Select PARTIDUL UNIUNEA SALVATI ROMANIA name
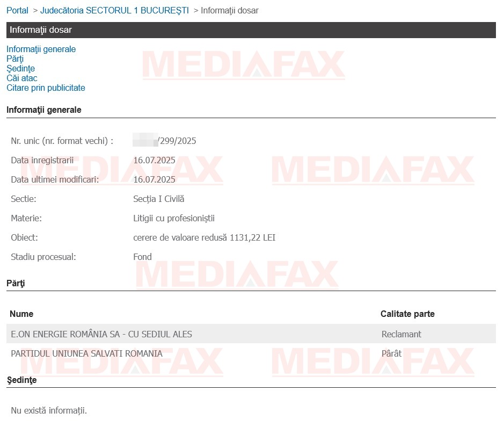 point(87,354)
